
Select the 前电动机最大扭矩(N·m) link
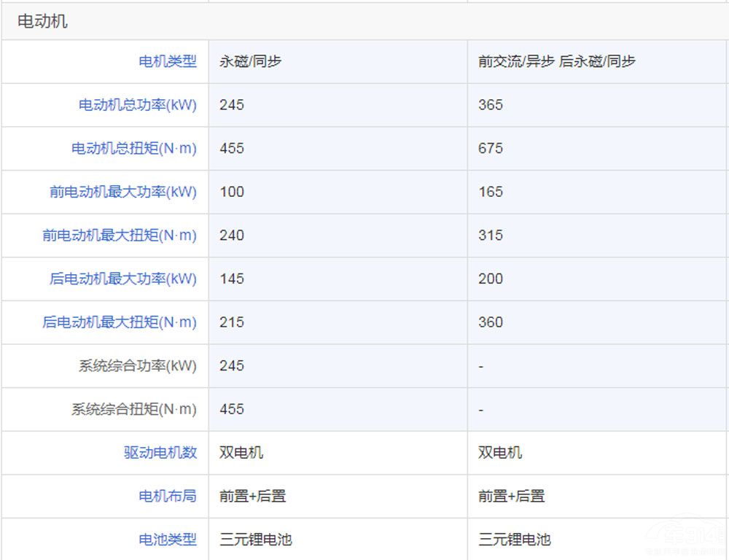point(120,236)
